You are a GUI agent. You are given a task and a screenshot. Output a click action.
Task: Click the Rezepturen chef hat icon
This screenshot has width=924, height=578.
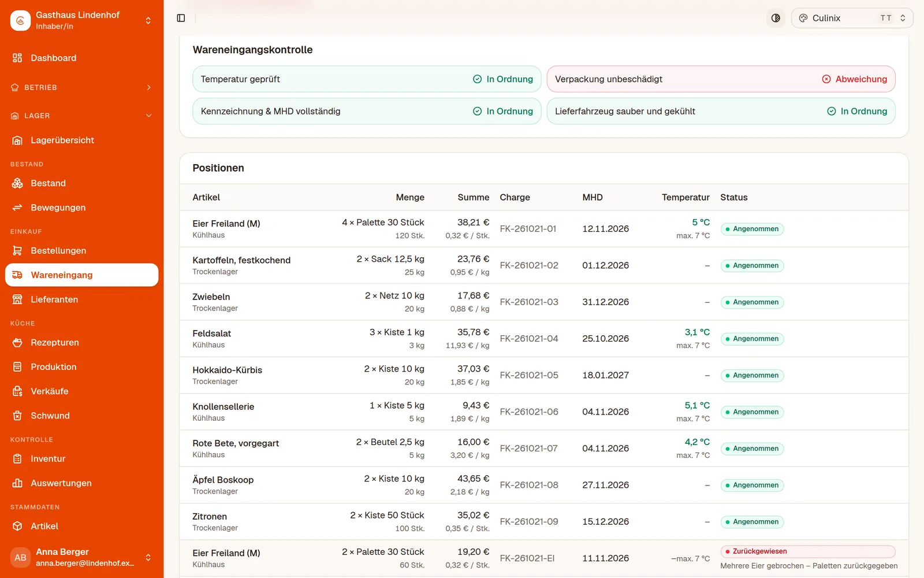[x=17, y=342]
